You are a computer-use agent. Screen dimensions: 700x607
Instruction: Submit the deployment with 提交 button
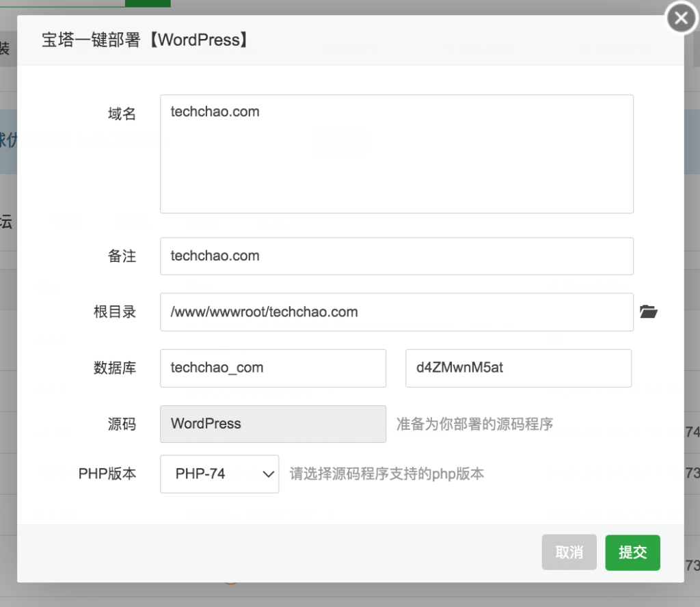[632, 552]
